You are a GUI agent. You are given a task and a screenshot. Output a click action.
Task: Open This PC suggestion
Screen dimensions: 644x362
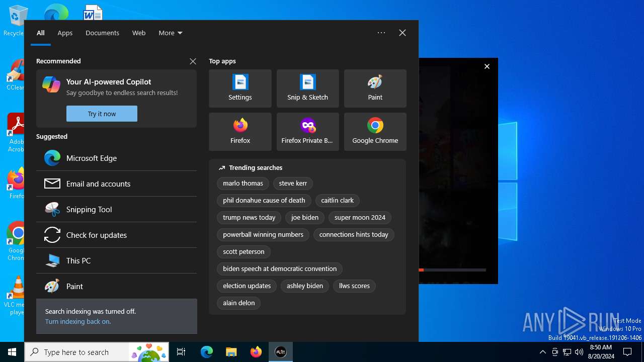coord(116,260)
